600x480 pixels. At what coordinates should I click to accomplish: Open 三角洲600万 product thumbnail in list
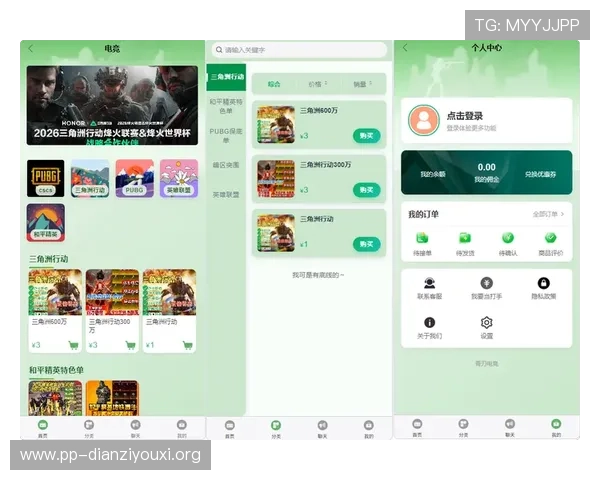coord(276,125)
